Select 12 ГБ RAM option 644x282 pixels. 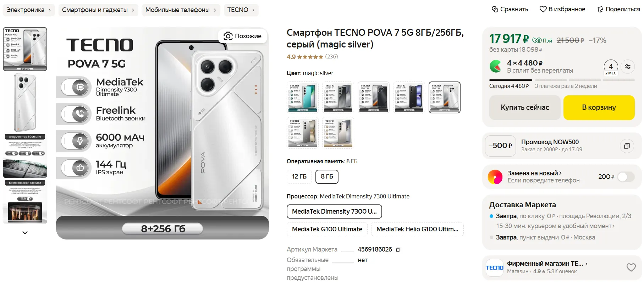tap(299, 176)
